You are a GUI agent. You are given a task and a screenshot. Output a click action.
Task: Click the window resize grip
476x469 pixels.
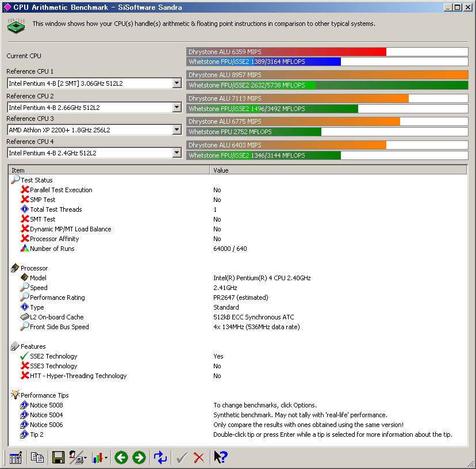pyautogui.click(x=471, y=463)
